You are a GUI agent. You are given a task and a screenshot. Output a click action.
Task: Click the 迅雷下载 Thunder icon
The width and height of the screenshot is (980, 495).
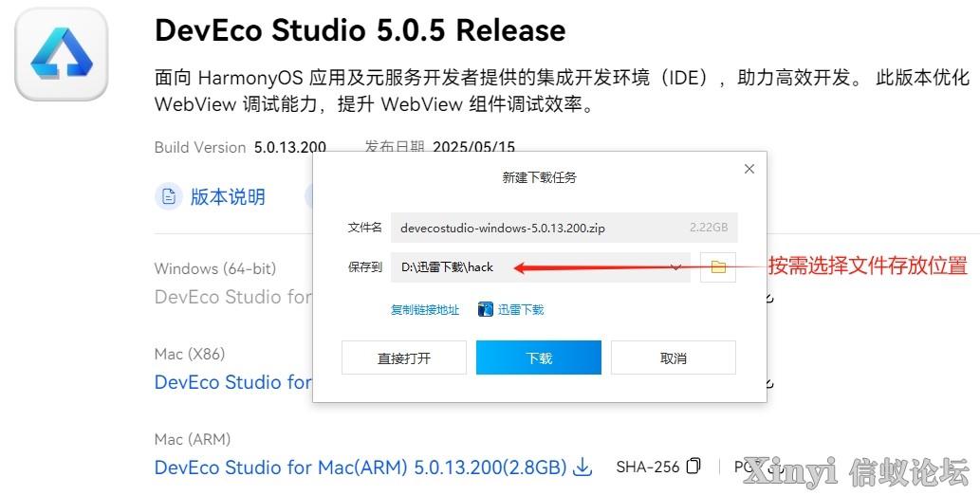tap(486, 309)
